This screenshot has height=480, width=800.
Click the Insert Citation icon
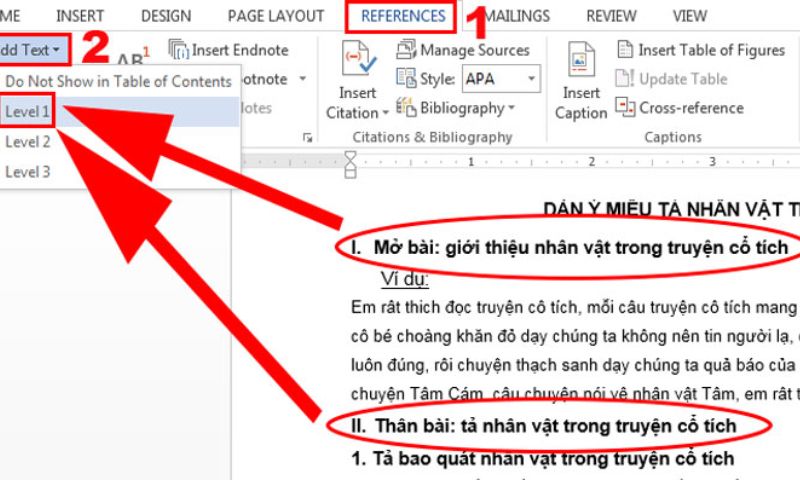point(359,58)
